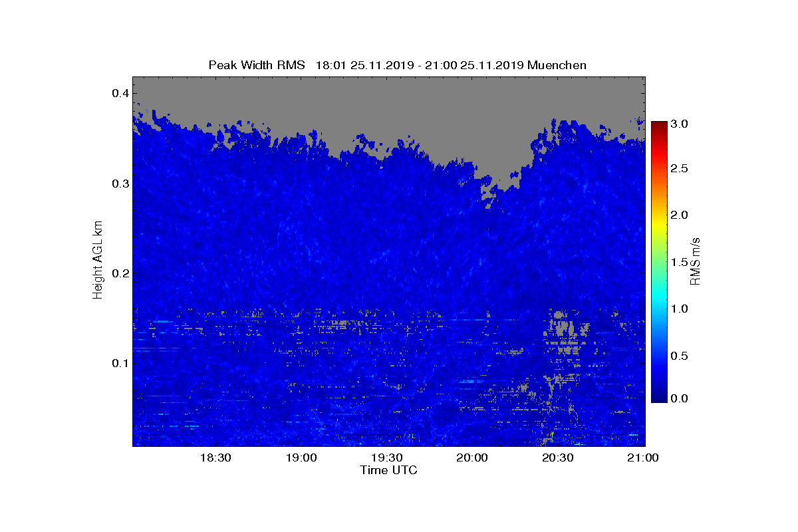Click the 0.3 height tick label

(119, 184)
